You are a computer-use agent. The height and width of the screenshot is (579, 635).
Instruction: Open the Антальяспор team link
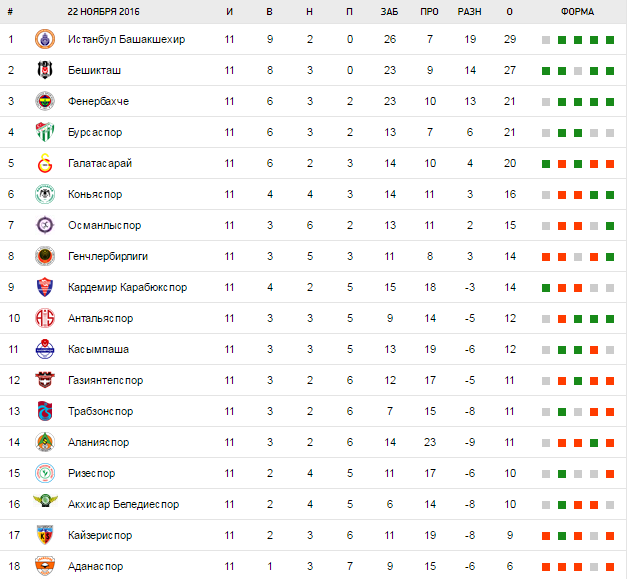point(100,319)
